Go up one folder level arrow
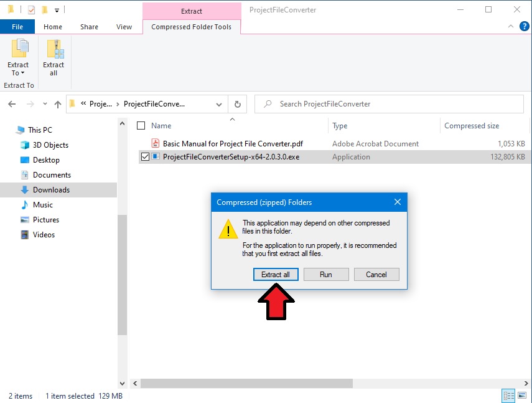Viewport: 532px width, 403px height. 58,104
